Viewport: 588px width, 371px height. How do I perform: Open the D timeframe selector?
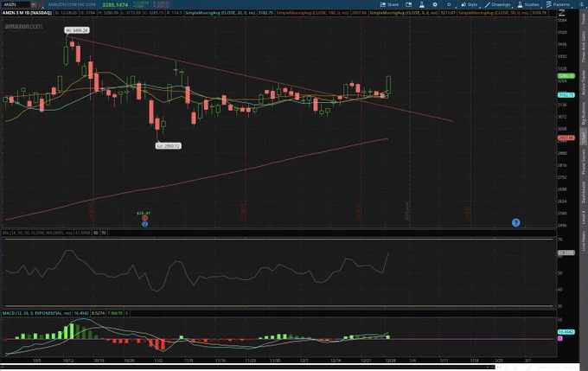coord(449,4)
